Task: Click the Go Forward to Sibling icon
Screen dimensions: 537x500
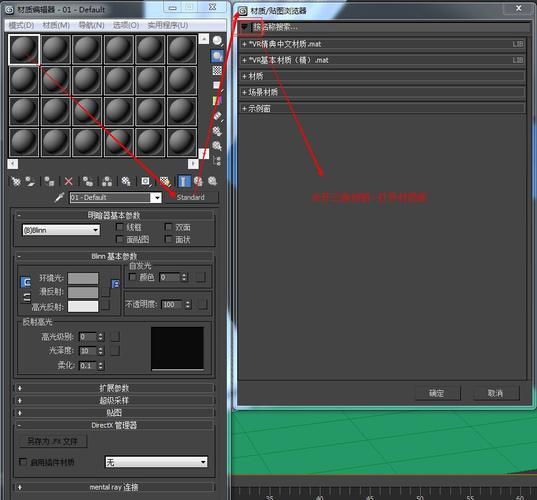Action: point(213,182)
